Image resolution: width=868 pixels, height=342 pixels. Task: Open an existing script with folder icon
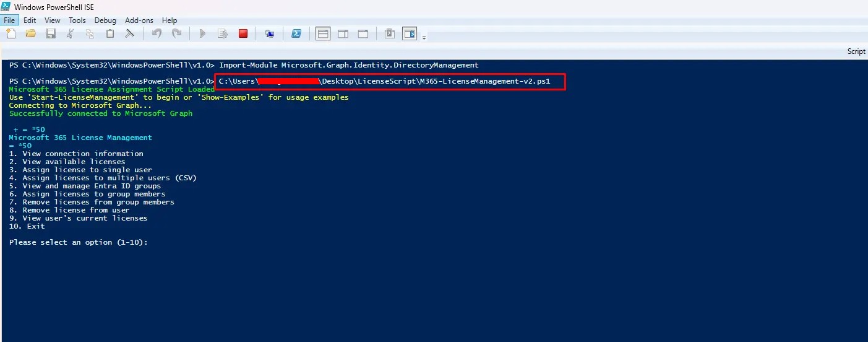coord(31,34)
